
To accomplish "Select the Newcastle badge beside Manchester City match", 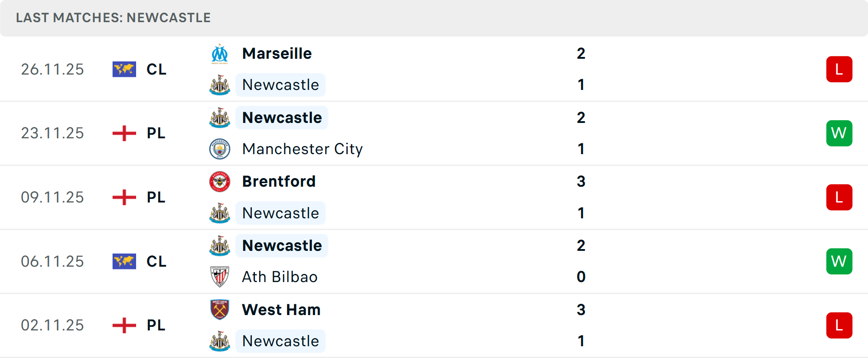I will coord(219,118).
